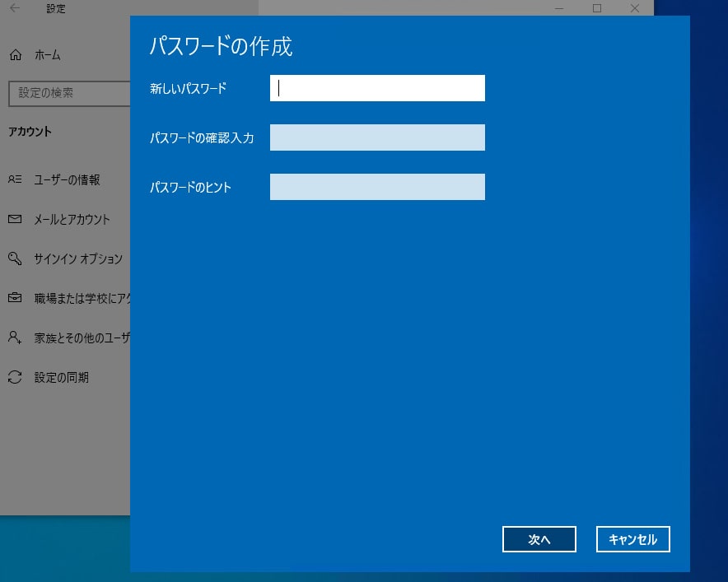The height and width of the screenshot is (582, 728).
Task: Close the Settings window
Action: click(x=635, y=8)
